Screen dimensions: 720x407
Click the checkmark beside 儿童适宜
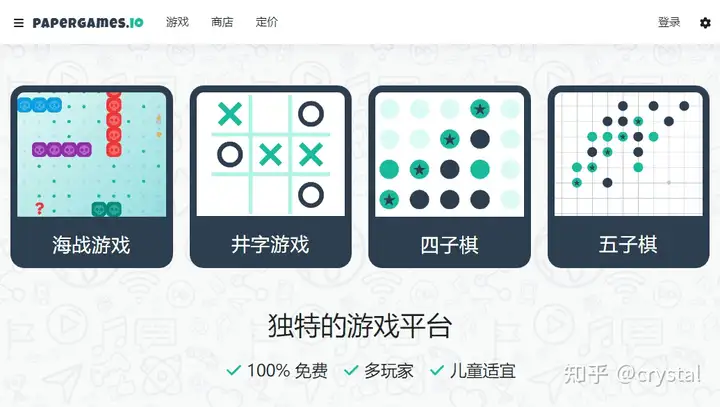pos(437,370)
